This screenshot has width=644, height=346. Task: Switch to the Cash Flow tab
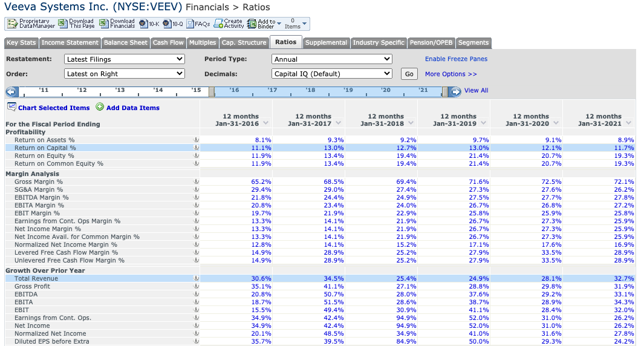point(168,43)
